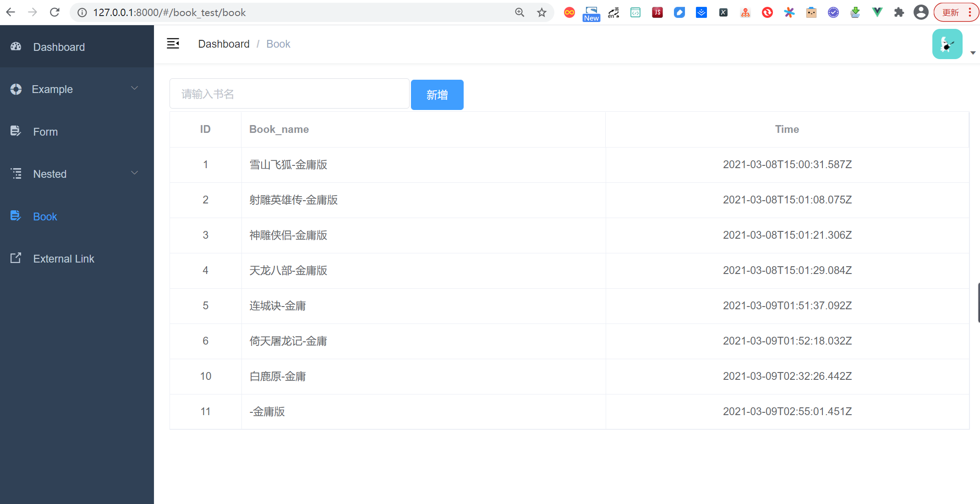Select the row 神雕侠侣-金庸版

[569, 235]
